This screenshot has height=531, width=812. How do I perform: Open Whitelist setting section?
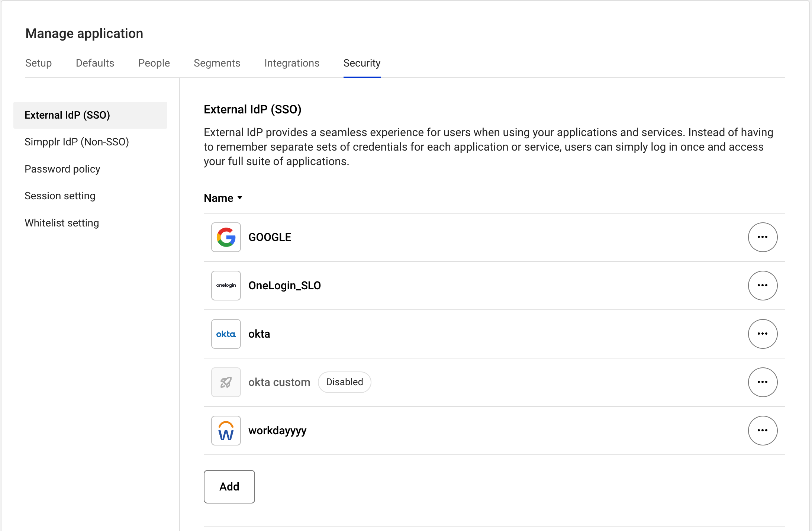tap(62, 223)
